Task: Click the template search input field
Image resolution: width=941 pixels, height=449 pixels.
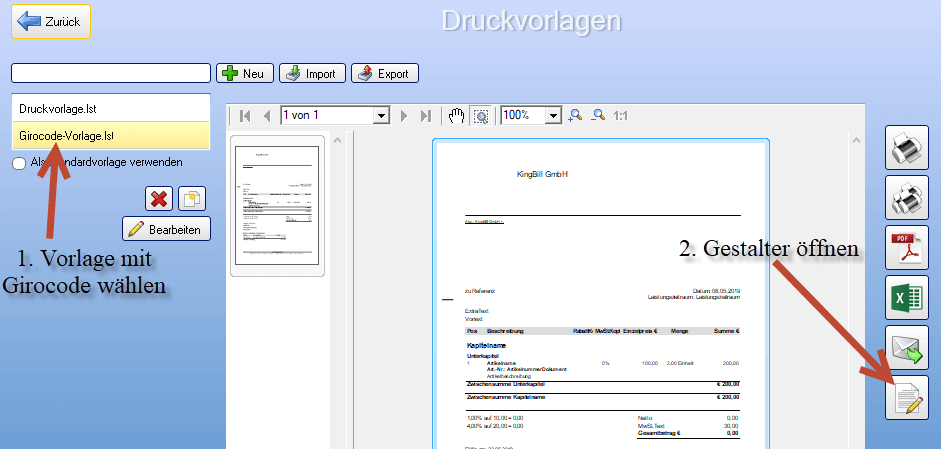Action: coord(111,73)
